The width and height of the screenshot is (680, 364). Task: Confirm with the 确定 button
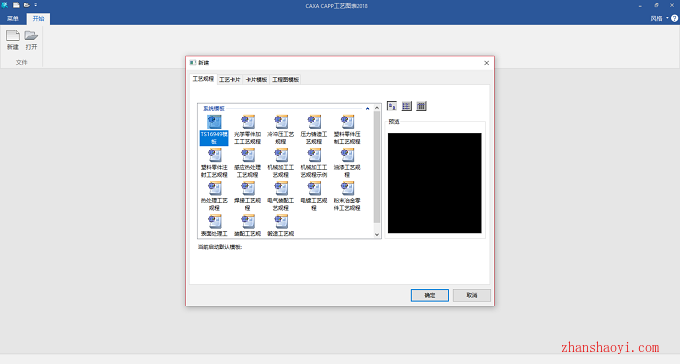(430, 295)
